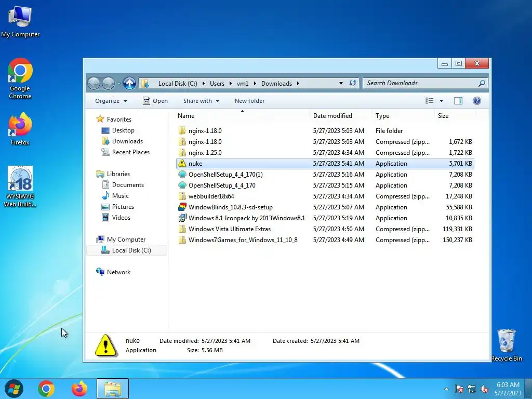Select Recent Places in navigation pane
This screenshot has width=532, height=399.
click(126, 152)
